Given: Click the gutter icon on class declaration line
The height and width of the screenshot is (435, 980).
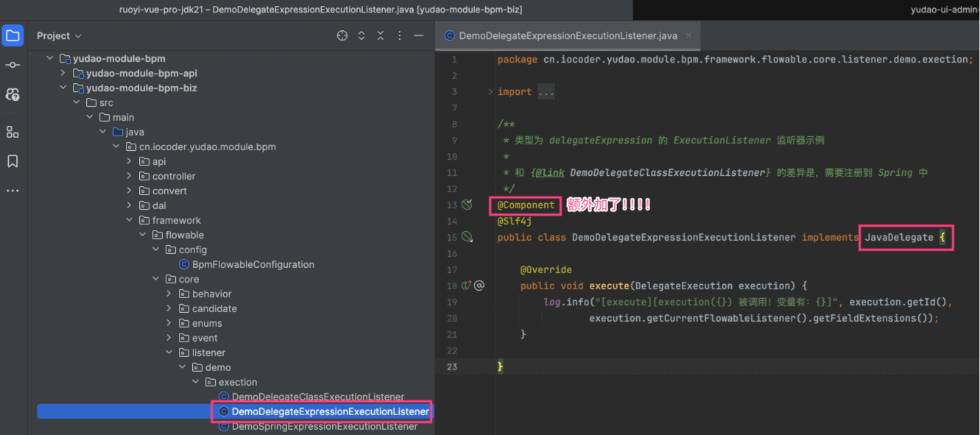Looking at the screenshot, I should coord(467,237).
